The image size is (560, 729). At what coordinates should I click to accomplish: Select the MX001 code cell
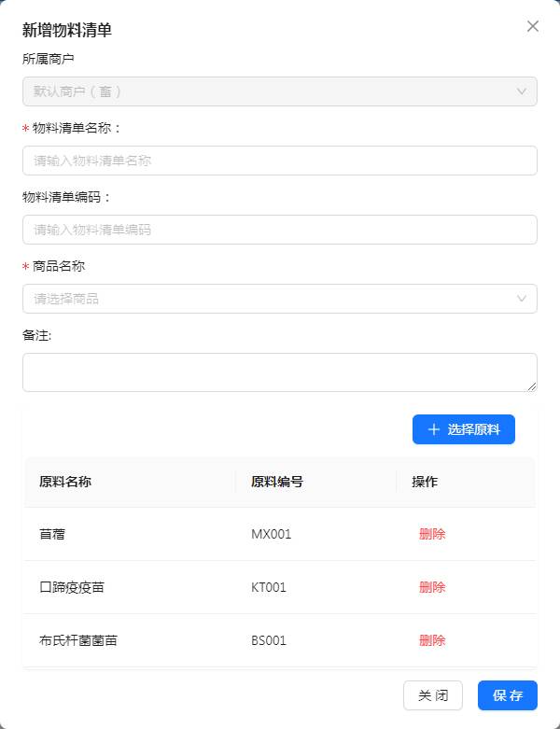(272, 534)
